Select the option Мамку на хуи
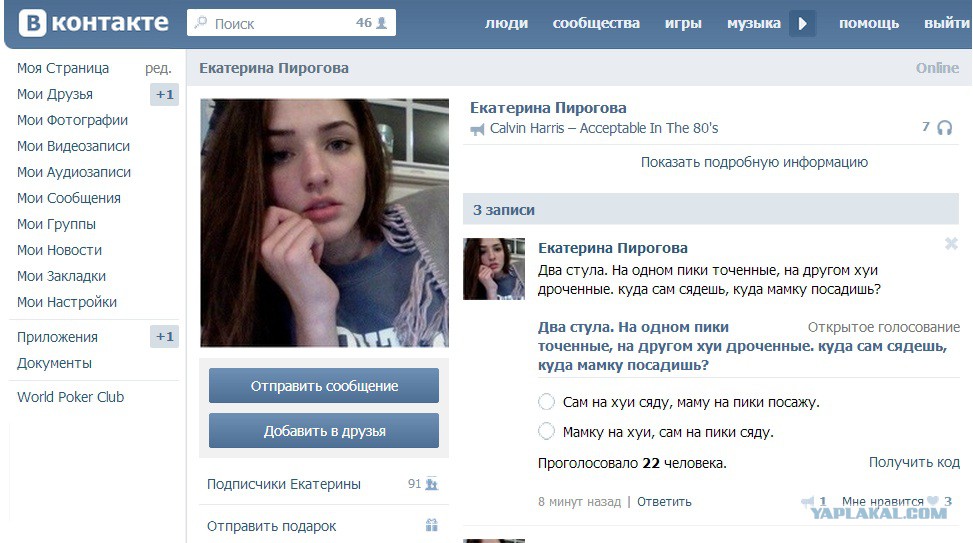Image resolution: width=973 pixels, height=543 pixels. point(546,431)
